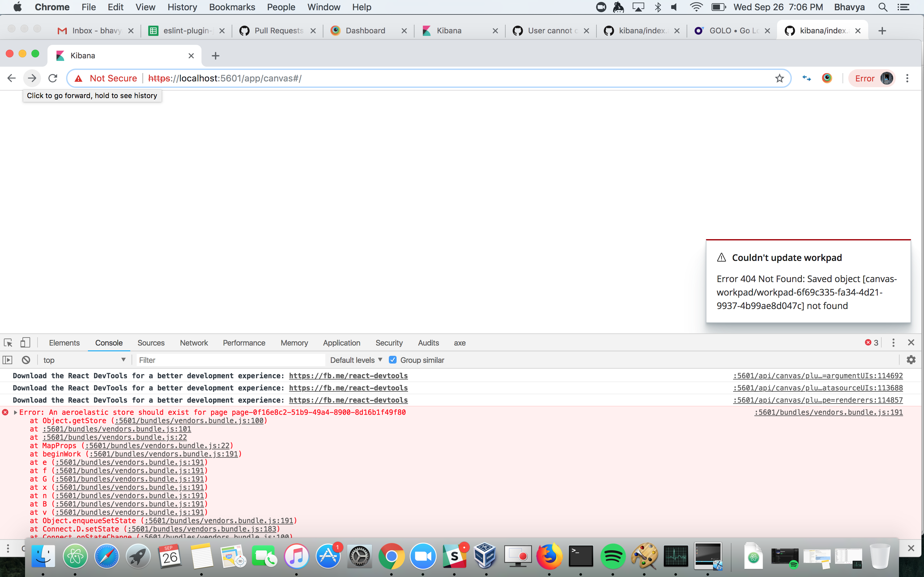The image size is (924, 577).
Task: Open the console drawer sidebar icon
Action: [8, 359]
